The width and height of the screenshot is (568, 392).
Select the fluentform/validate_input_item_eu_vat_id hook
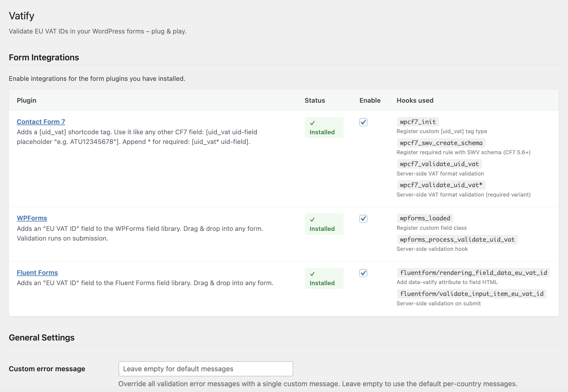(472, 294)
